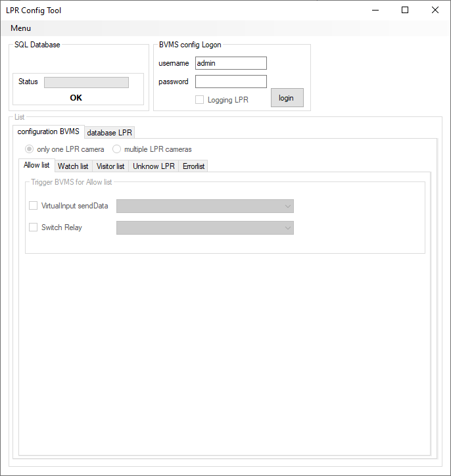Open the Visitor list tab
Image resolution: width=451 pixels, height=476 pixels.
click(x=110, y=166)
